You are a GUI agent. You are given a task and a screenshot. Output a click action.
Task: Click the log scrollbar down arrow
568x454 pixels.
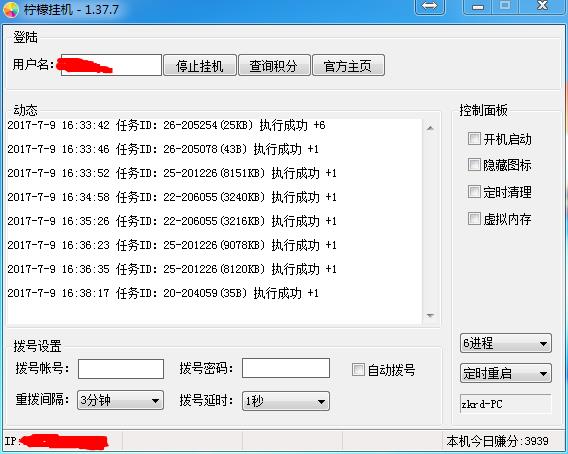(x=430, y=316)
